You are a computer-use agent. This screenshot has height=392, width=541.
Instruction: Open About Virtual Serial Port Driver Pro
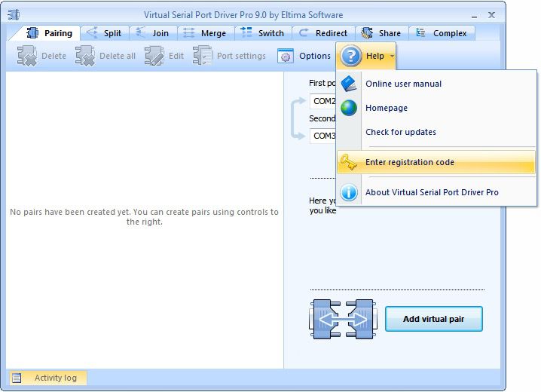click(x=436, y=192)
